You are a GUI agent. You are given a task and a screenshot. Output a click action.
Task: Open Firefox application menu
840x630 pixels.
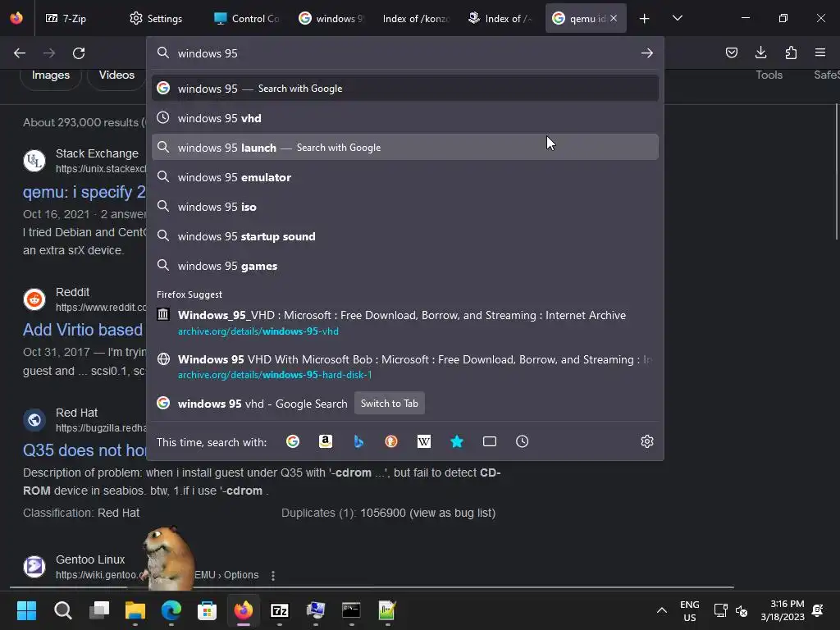820,52
